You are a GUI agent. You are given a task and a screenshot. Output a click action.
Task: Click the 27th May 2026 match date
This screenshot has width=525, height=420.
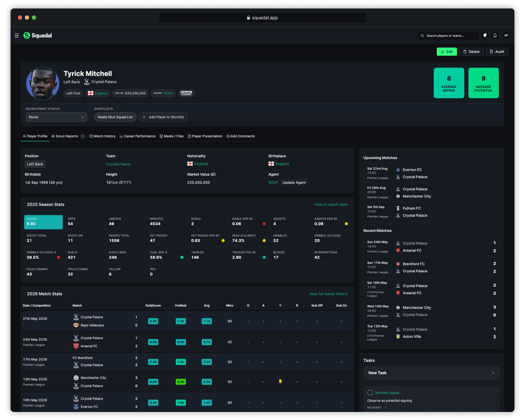(35, 318)
